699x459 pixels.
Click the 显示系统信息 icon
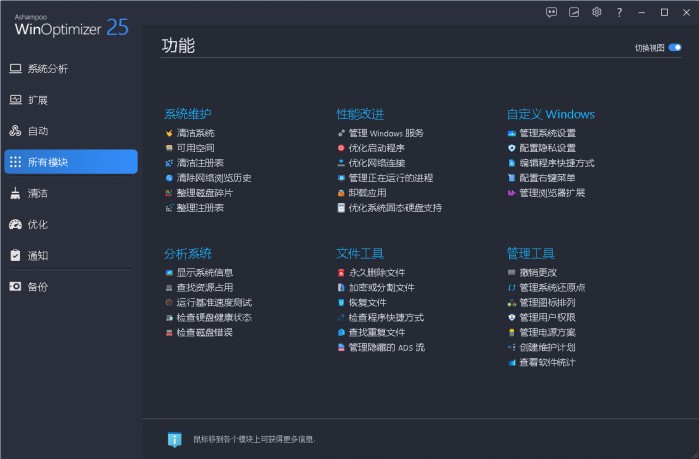(x=169, y=272)
